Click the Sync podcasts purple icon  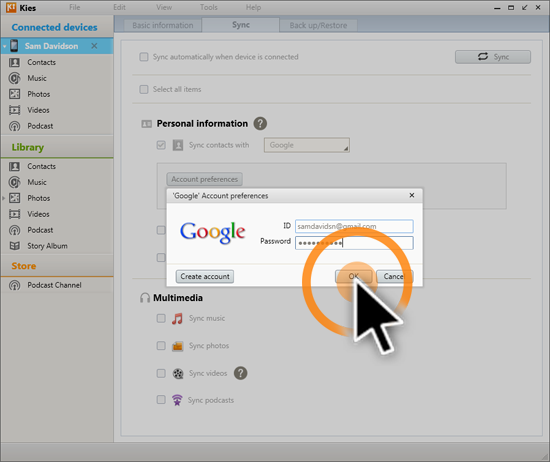tap(177, 400)
